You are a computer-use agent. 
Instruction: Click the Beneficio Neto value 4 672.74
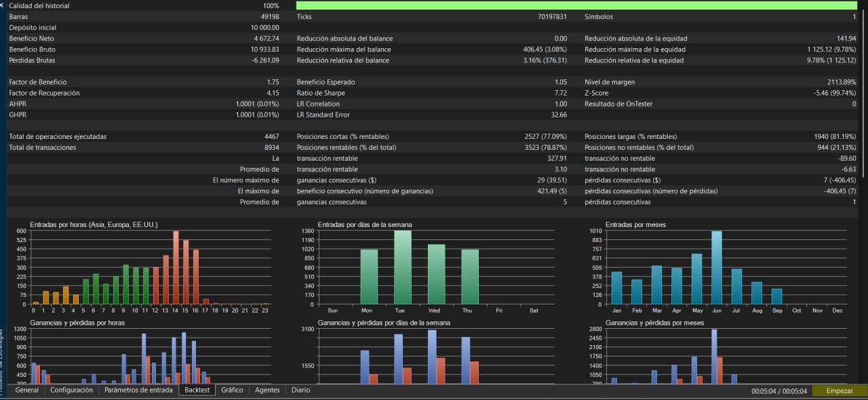click(267, 39)
